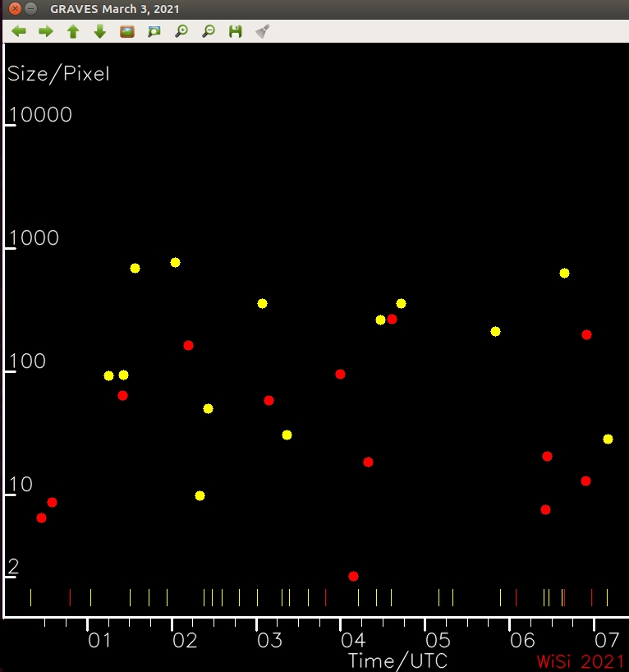
Task: Click the '05' hour label on time axis
Action: (438, 641)
